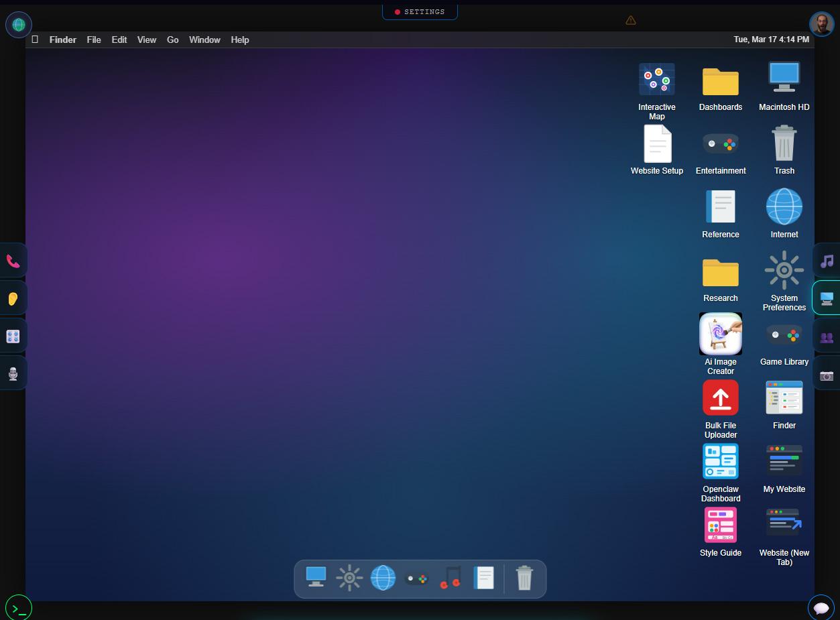The image size is (840, 620).
Task: Open the Trash from the dock
Action: click(524, 578)
